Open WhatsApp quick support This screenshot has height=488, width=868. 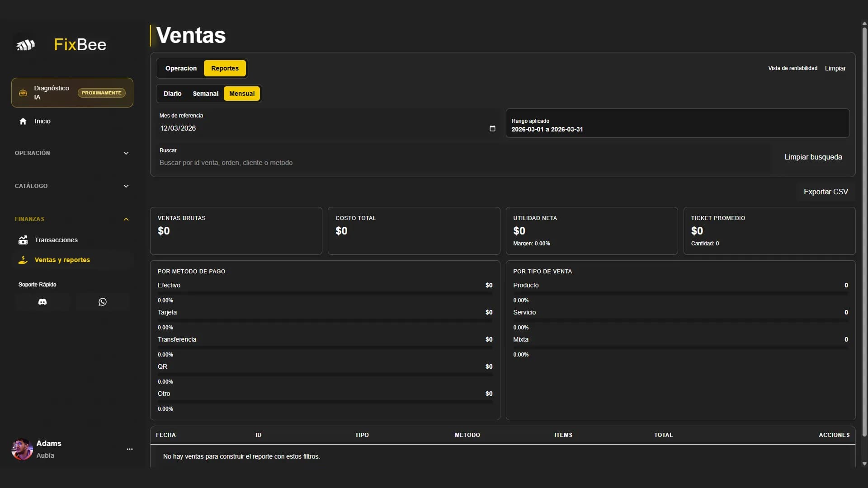[x=103, y=302]
